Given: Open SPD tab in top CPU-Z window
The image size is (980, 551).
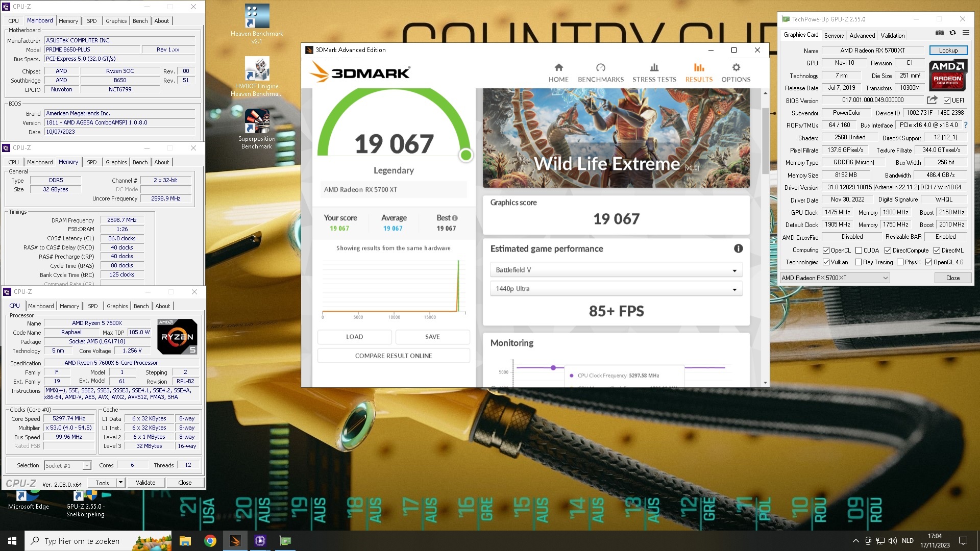Looking at the screenshot, I should point(92,21).
